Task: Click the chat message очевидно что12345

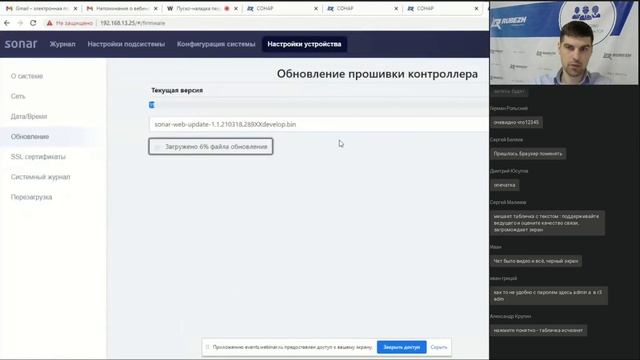Action: (x=516, y=122)
